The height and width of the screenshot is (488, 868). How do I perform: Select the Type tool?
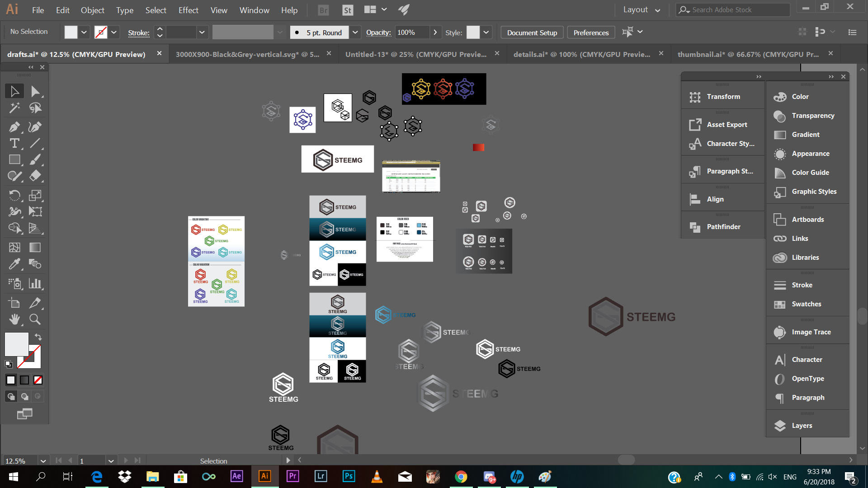[x=14, y=143]
